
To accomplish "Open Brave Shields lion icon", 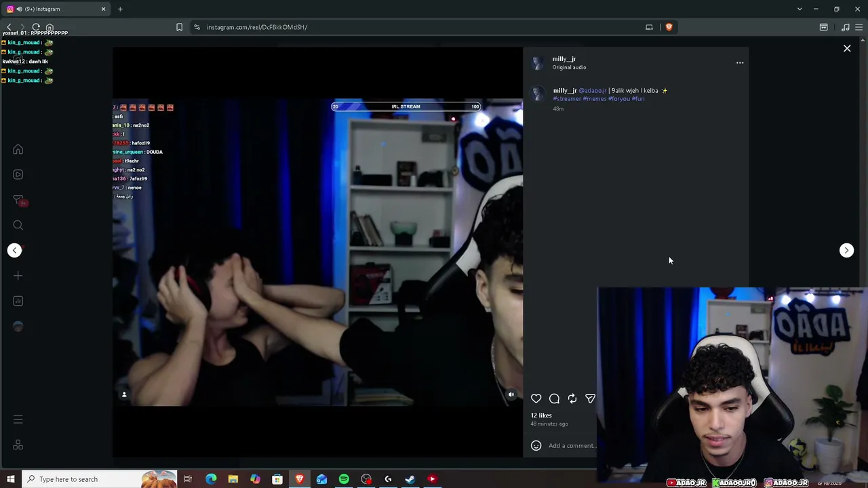I will 669,27.
